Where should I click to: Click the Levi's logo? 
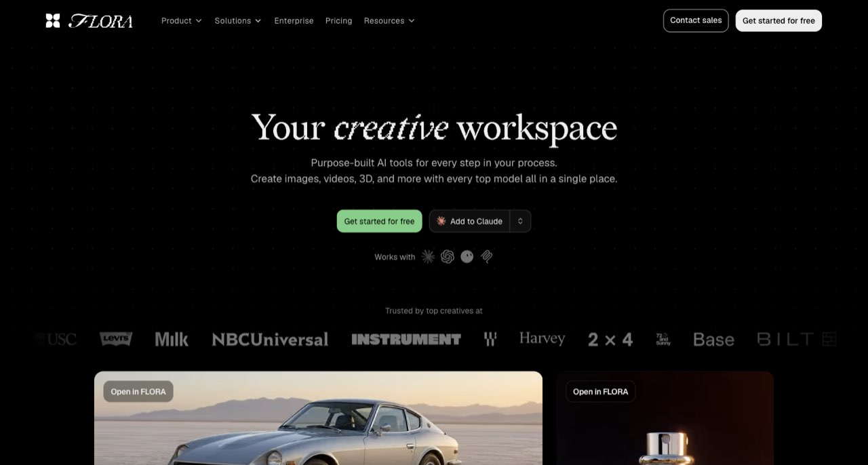[116, 339]
